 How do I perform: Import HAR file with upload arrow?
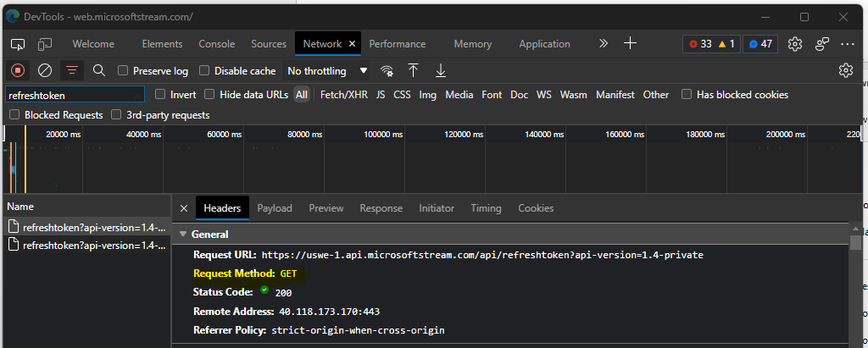pos(413,70)
